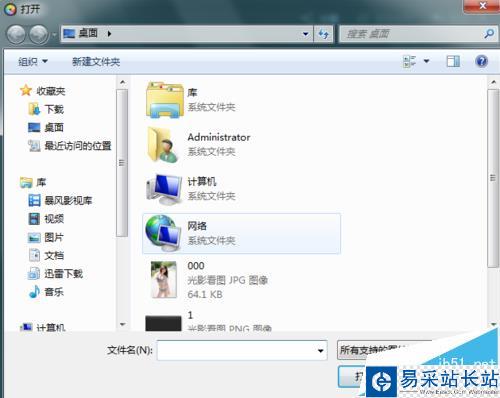Screen dimensions: 500x398
Task: Select the 库 node in the sidebar
Action: (x=41, y=182)
